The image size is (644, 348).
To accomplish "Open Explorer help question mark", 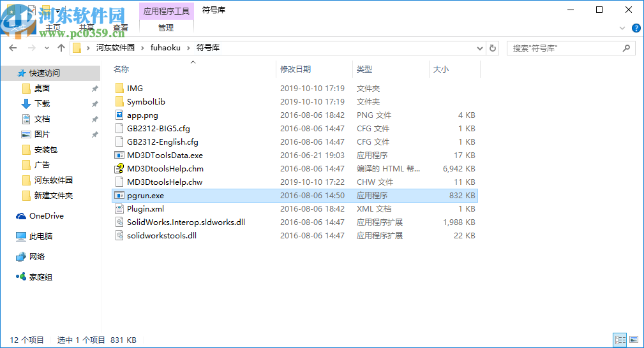I will coord(636,28).
